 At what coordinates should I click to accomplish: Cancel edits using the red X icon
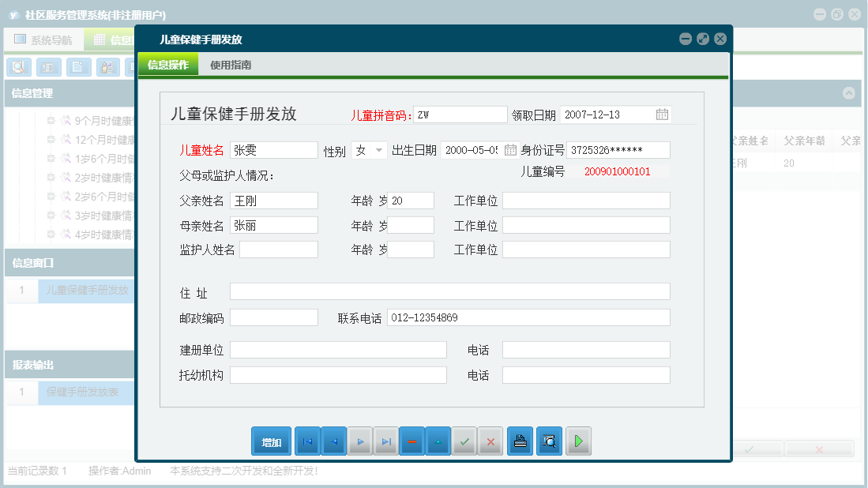tap(490, 441)
